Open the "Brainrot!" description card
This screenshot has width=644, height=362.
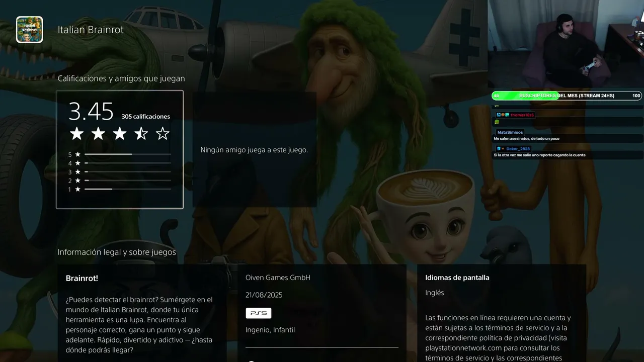[x=142, y=313]
